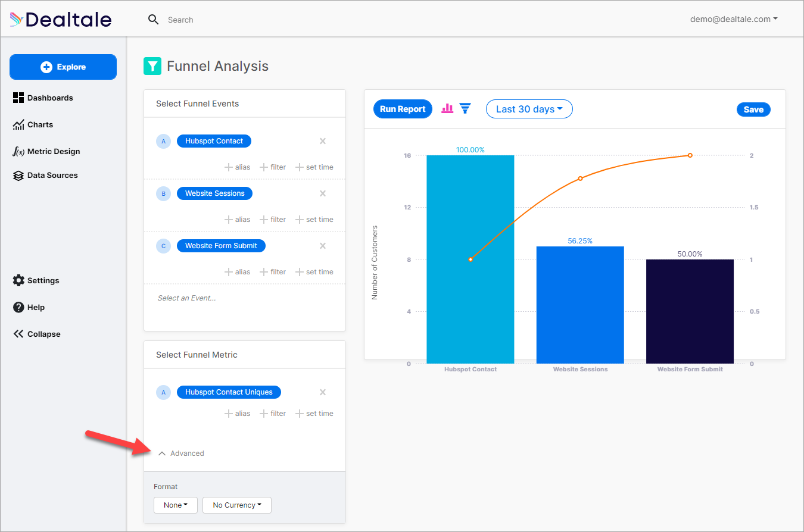Open the No Currency dropdown
Image resolution: width=804 pixels, height=532 pixels.
237,505
